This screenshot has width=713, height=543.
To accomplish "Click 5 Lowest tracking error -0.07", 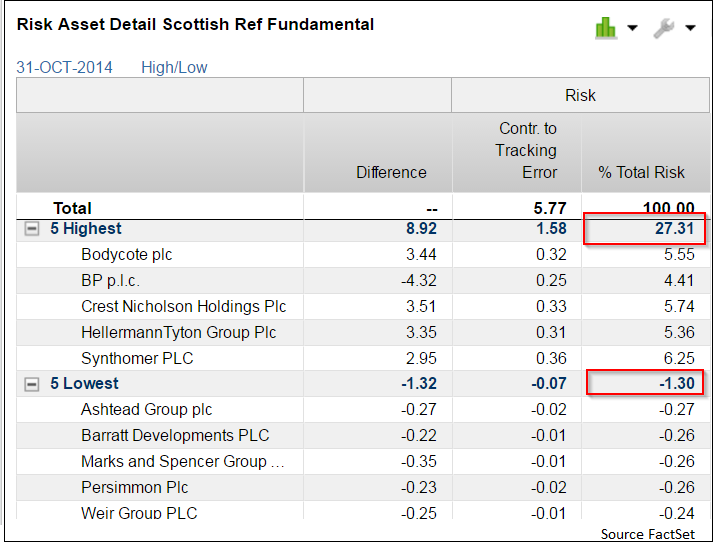I will tap(549, 383).
